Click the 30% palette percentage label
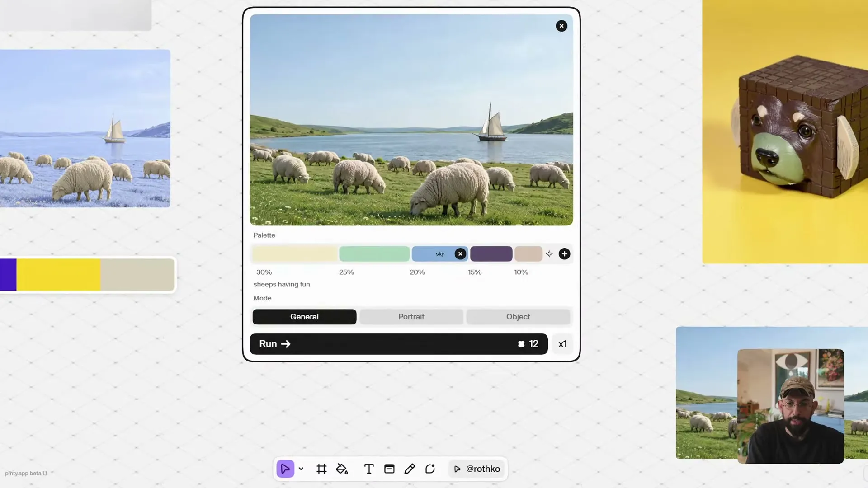 click(x=264, y=272)
